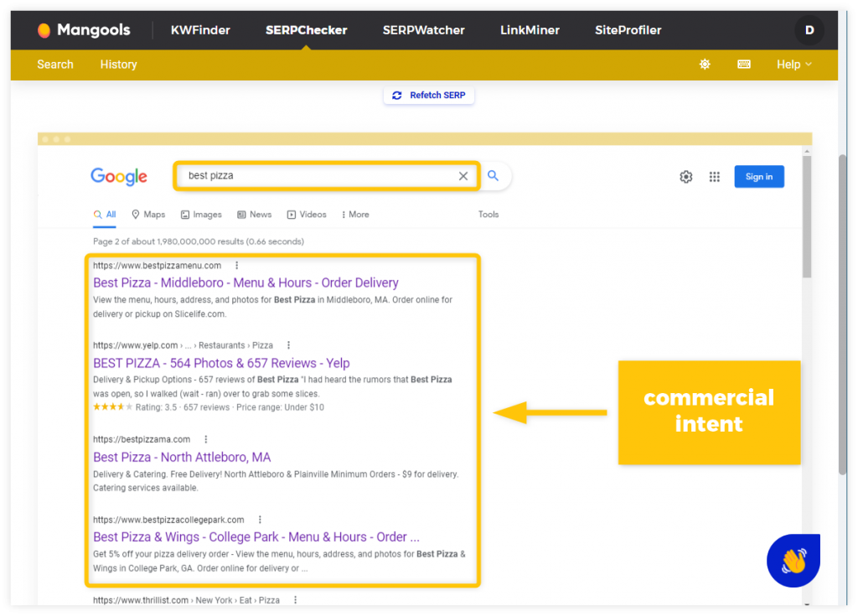The height and width of the screenshot is (616, 858).
Task: Open the settings gear in the yellow toolbar
Action: [705, 64]
